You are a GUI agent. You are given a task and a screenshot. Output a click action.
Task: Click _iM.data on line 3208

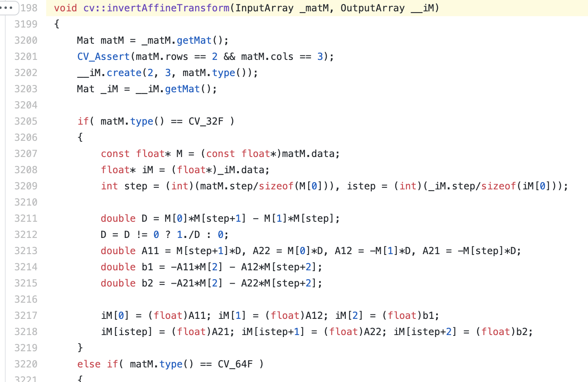tap(241, 170)
